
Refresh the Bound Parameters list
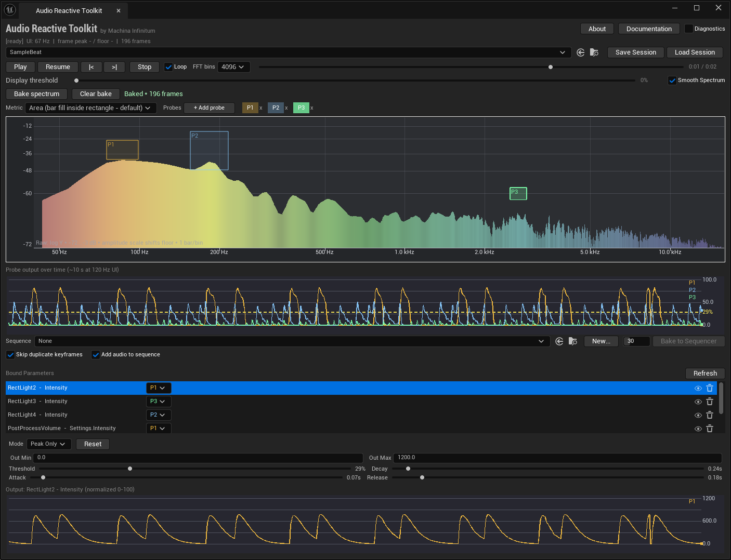click(x=705, y=374)
